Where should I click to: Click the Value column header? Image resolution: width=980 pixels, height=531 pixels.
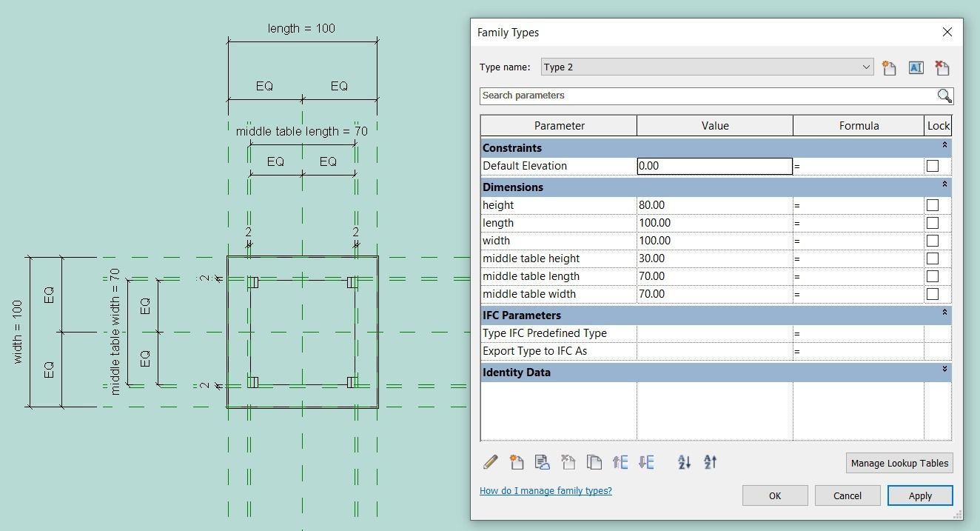click(715, 126)
